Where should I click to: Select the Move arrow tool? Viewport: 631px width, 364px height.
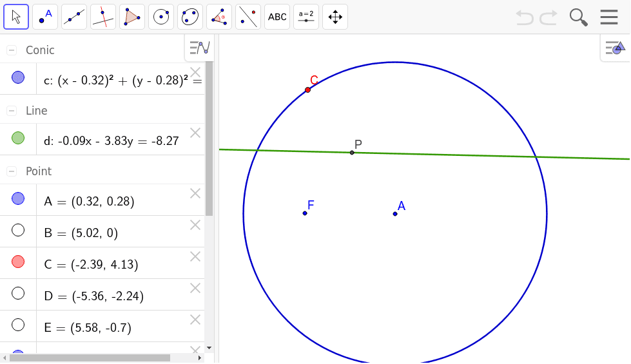[x=16, y=17]
